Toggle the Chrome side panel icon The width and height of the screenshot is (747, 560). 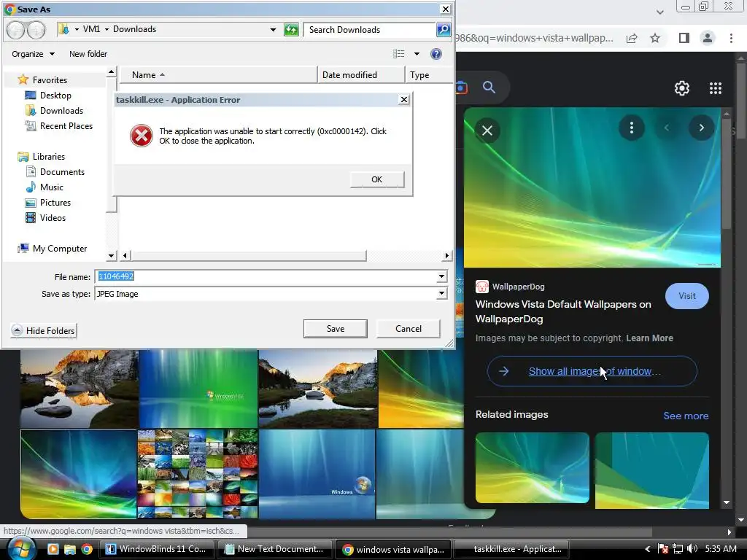684,38
